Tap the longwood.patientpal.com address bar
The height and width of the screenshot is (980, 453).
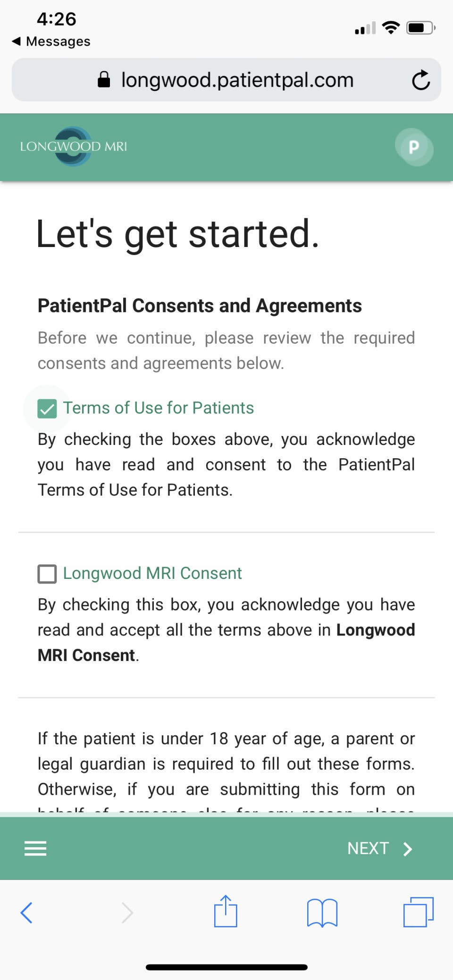(x=237, y=80)
